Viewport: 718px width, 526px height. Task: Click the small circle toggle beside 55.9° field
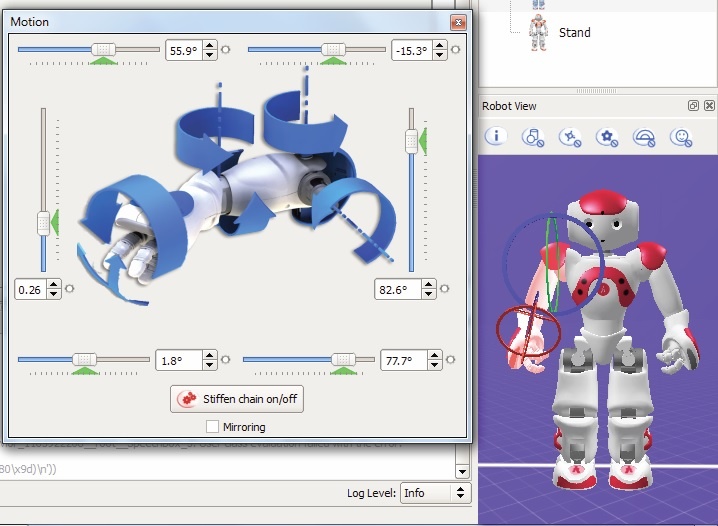tap(225, 49)
